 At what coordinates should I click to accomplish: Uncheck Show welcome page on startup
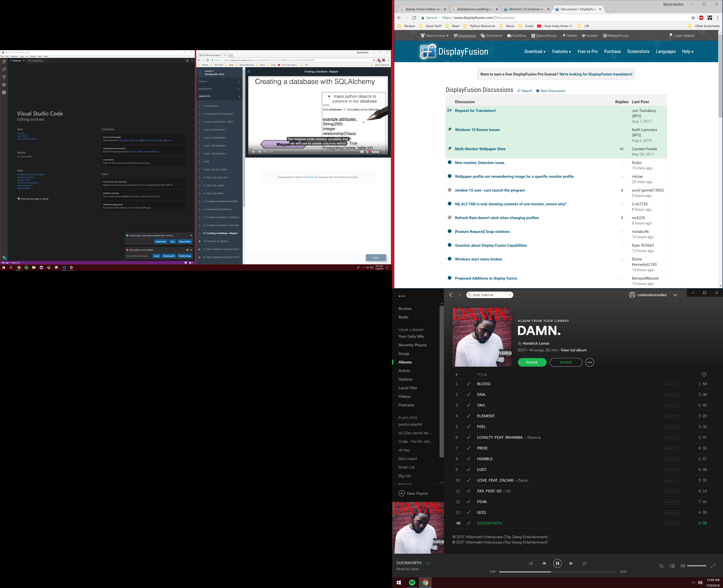(19, 199)
